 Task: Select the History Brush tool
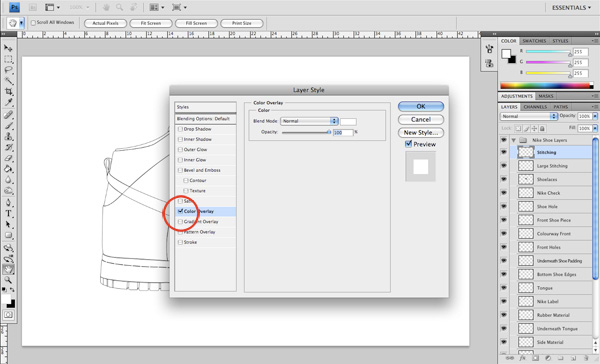click(x=8, y=147)
